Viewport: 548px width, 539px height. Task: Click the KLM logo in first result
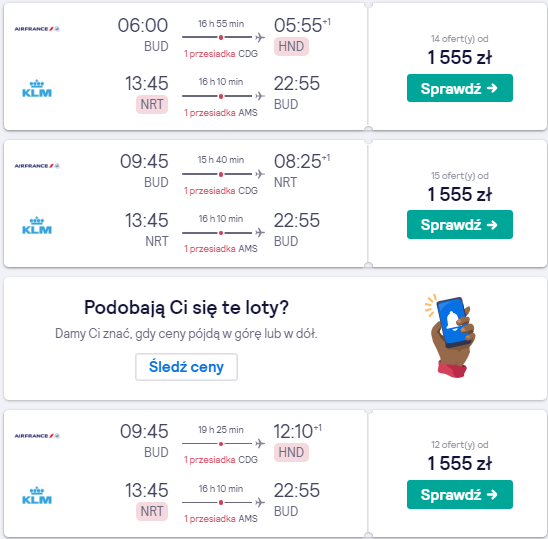pyautogui.click(x=37, y=89)
